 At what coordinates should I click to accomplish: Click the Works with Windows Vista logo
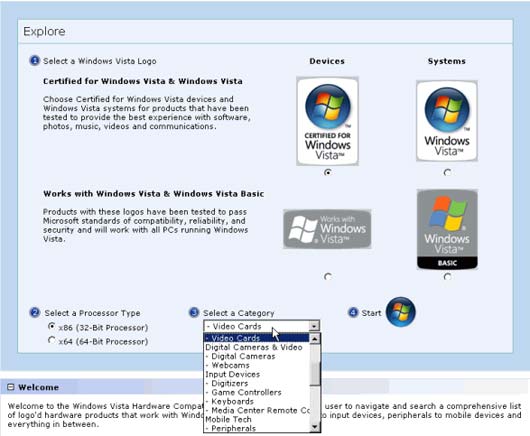[x=327, y=229]
